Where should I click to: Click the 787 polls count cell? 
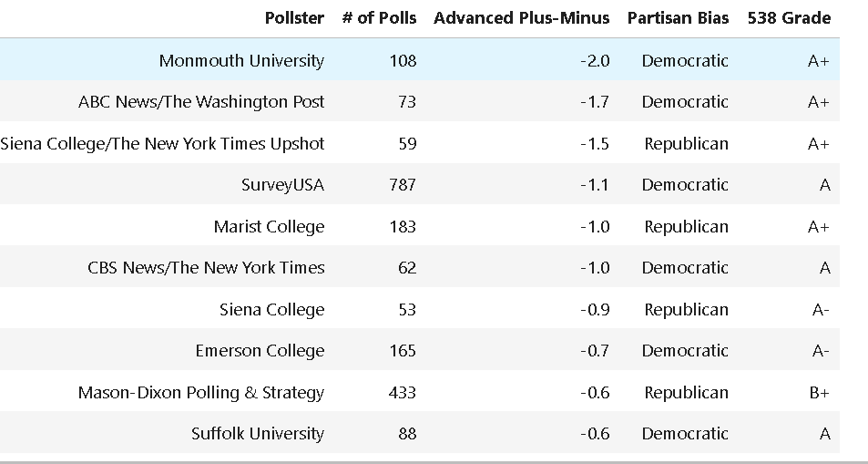coord(402,185)
